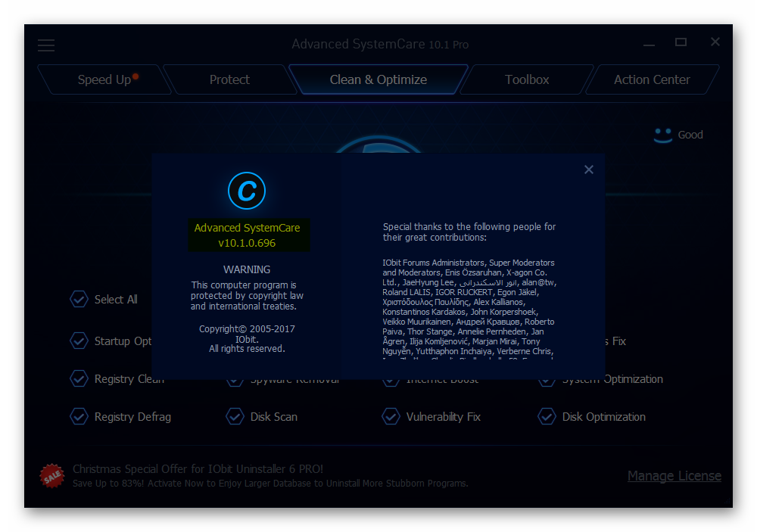This screenshot has height=532, width=757.
Task: Click the "Copyright© 2005-2017" text
Action: coord(247,328)
